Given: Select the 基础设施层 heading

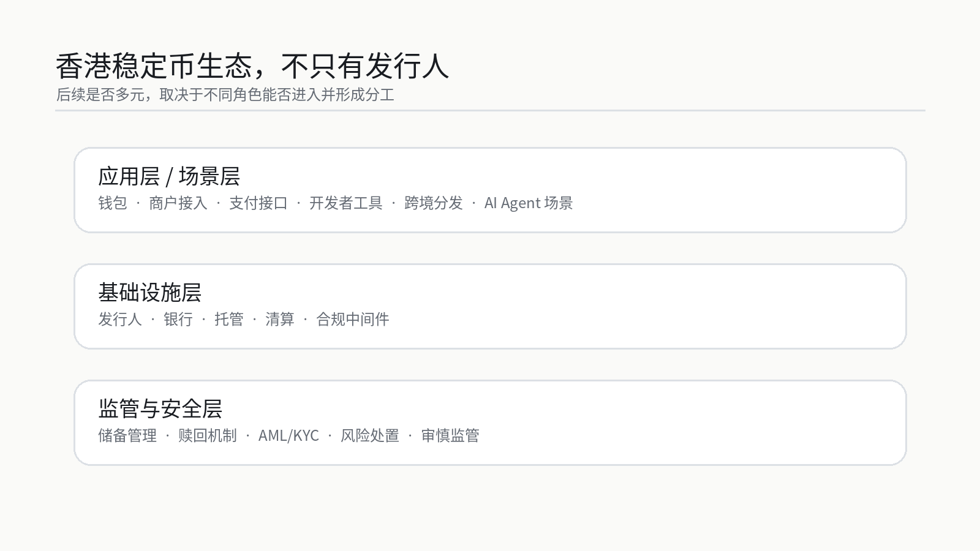Looking at the screenshot, I should [x=150, y=293].
